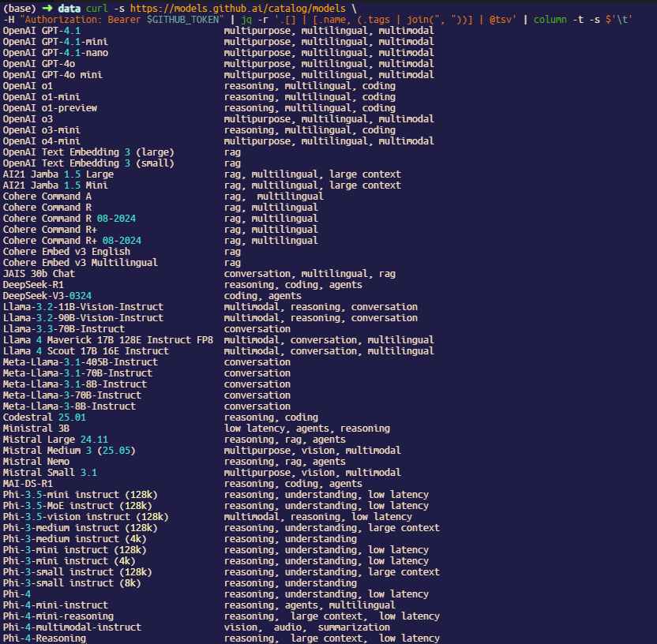
Task: Click 'Cohere Command R+ 08-2024' entry
Action: coord(72,241)
